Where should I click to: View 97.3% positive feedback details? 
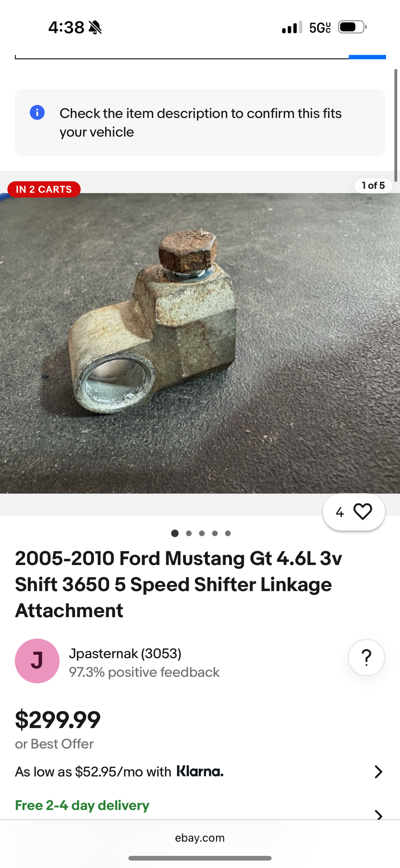click(144, 672)
